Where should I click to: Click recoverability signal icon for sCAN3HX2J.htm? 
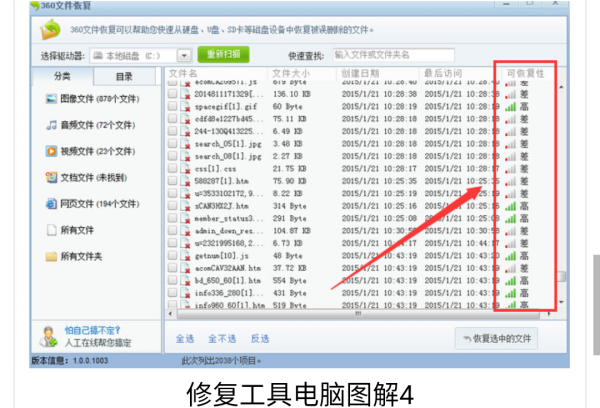[x=510, y=206]
